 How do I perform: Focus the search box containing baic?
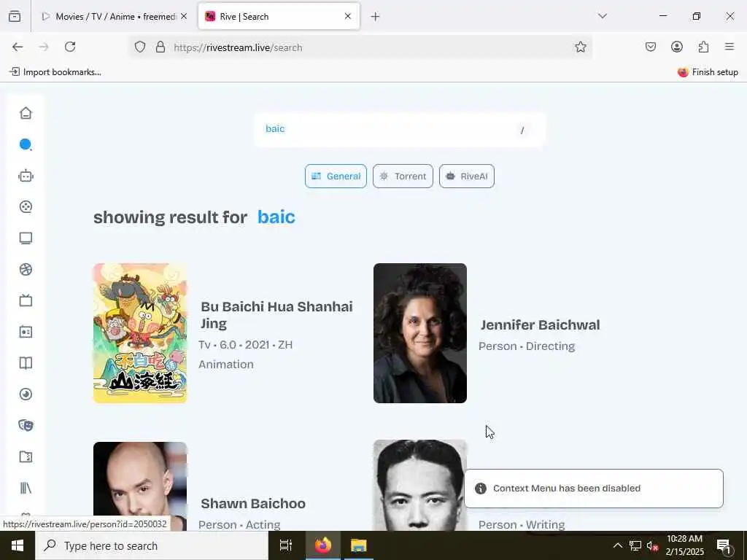(399, 130)
